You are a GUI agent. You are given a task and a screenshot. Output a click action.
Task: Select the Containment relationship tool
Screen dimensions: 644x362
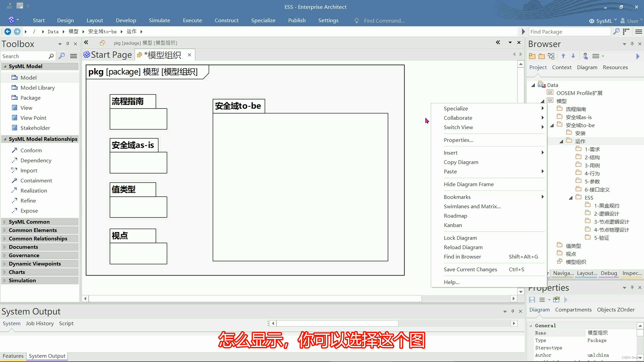coord(36,180)
